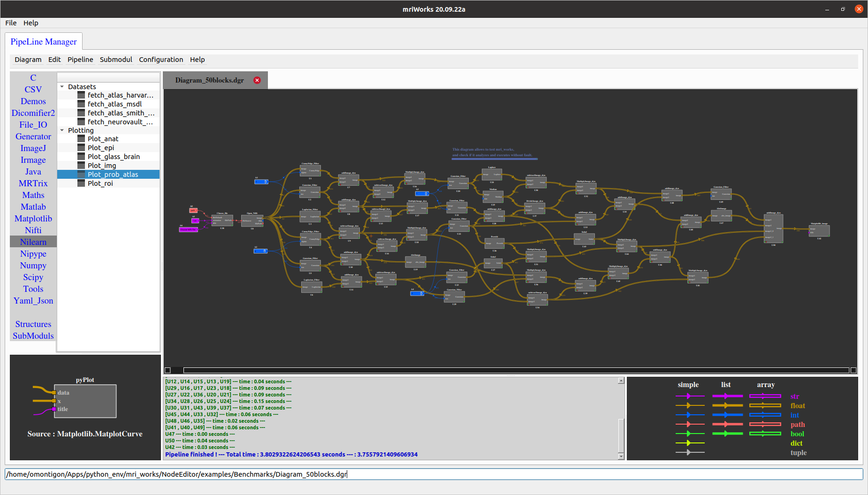Open the File menu
Viewport: 868px width, 495px height.
11,23
